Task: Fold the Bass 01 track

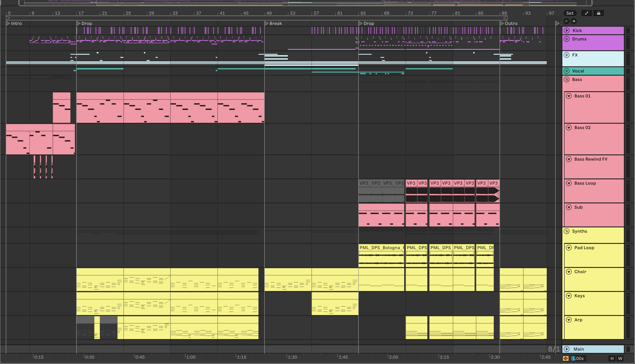Action: pyautogui.click(x=569, y=96)
